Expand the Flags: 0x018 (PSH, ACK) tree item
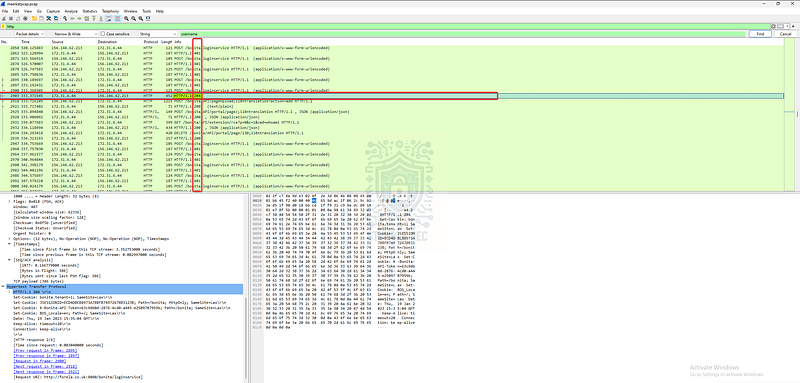 (10, 201)
